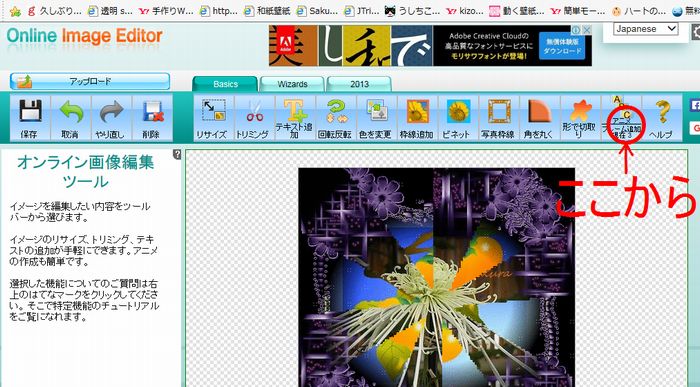Switch to the 2013 tab
The height and width of the screenshot is (387, 700).
[359, 84]
